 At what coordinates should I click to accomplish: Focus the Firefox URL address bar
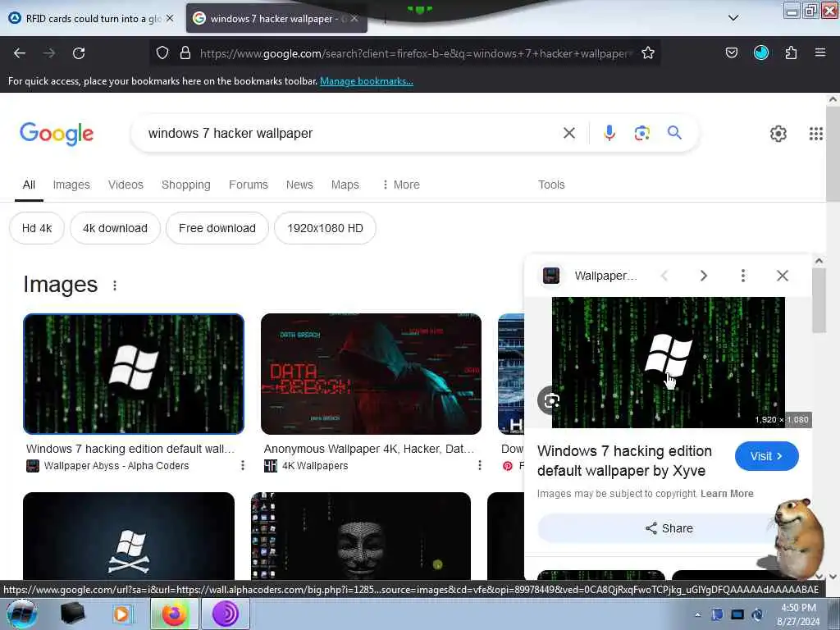click(x=415, y=53)
